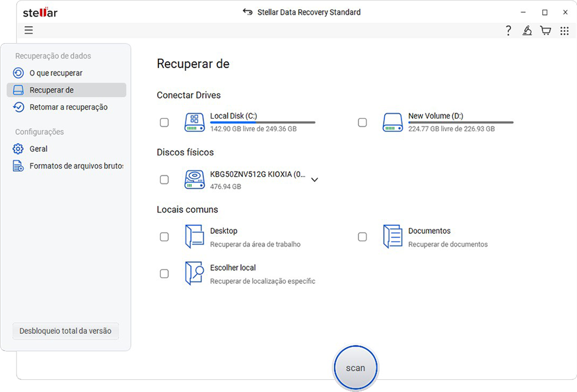Click the Local Disk (C:) usage bar
577x392 pixels.
pyautogui.click(x=263, y=122)
